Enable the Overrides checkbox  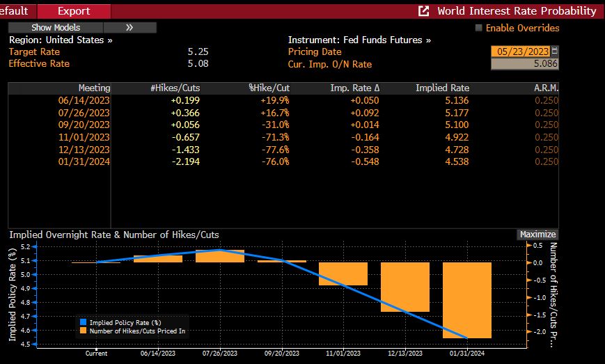click(478, 28)
